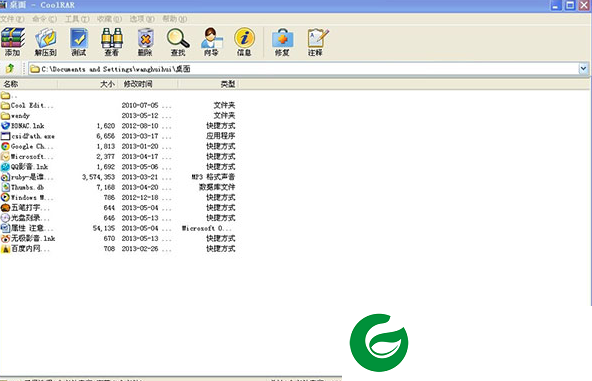Click the address path text field
The width and height of the screenshot is (592, 381).
[304, 69]
